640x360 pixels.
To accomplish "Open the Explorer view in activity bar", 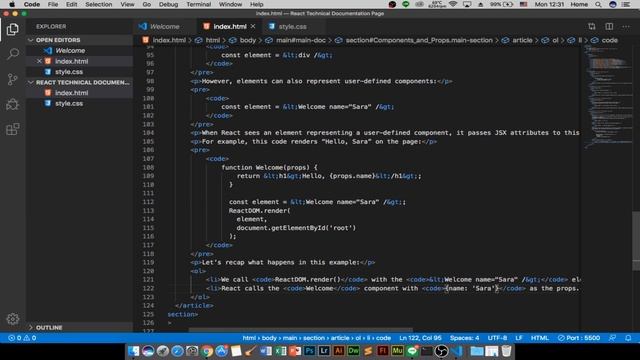I will 13,29.
